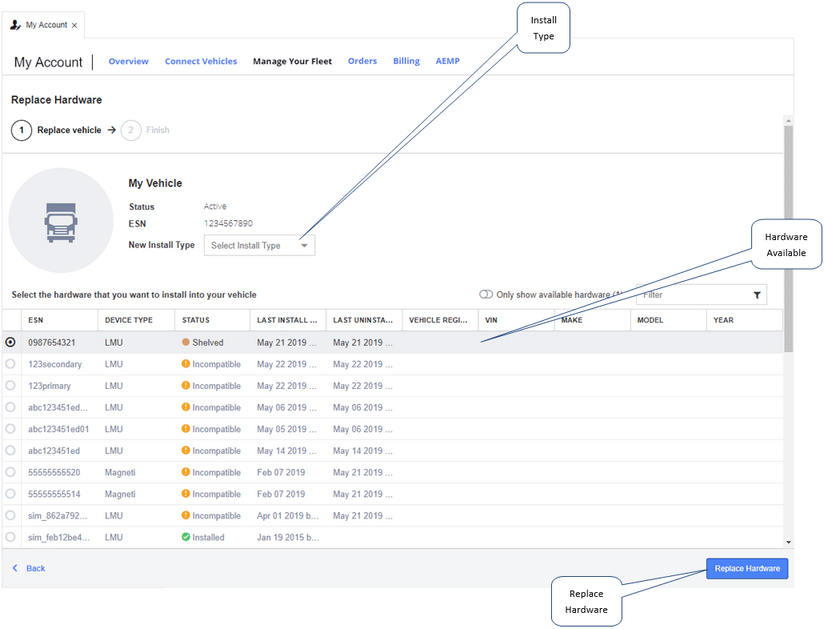Screen dimensions: 824x629
Task: Open the Connect Vehicles tab
Action: point(201,61)
